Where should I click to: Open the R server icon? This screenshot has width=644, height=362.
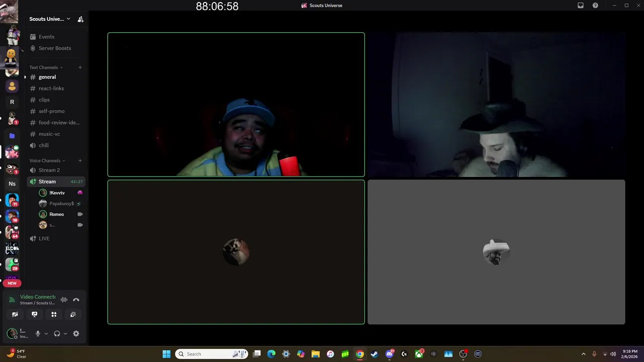pyautogui.click(x=12, y=102)
